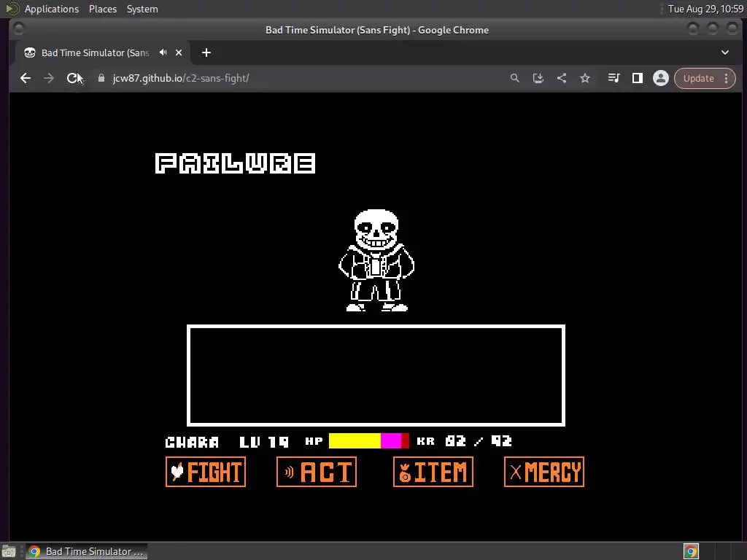Choose the ACT button

tap(317, 472)
